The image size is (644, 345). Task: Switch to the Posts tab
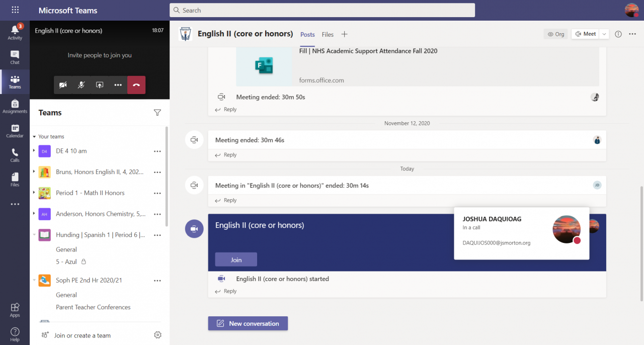click(x=307, y=34)
